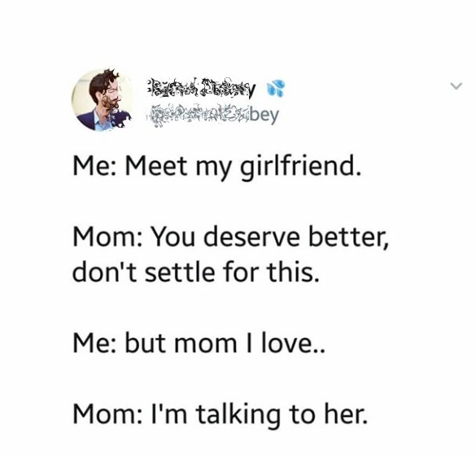Open the user handle ending in bey
Viewport: 476px width, 456px height.
click(212, 116)
